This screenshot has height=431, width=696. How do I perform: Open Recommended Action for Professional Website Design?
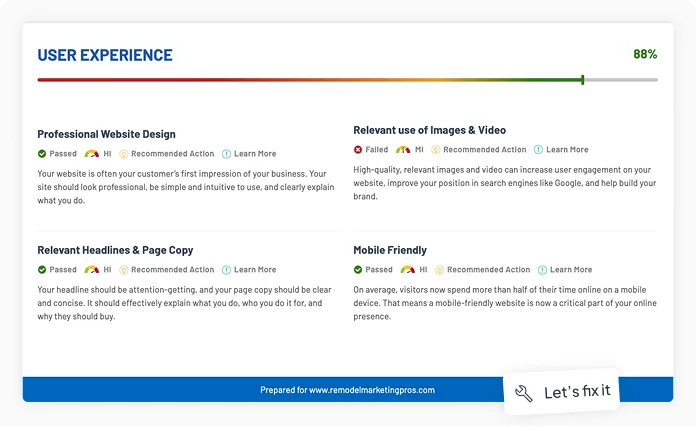172,154
